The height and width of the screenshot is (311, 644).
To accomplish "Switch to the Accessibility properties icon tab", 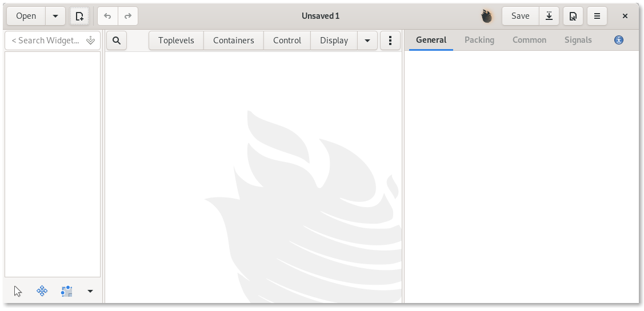I will click(619, 40).
